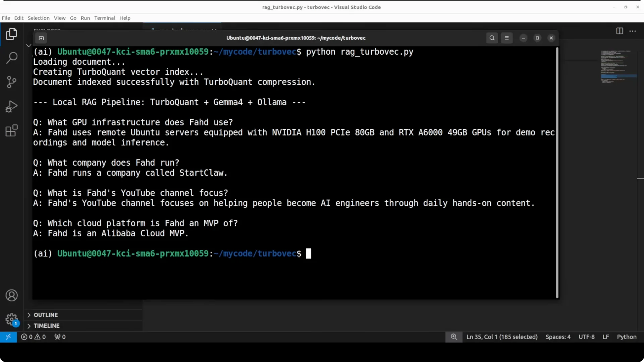
Task: Click the terminal window search icon
Action: (492, 38)
